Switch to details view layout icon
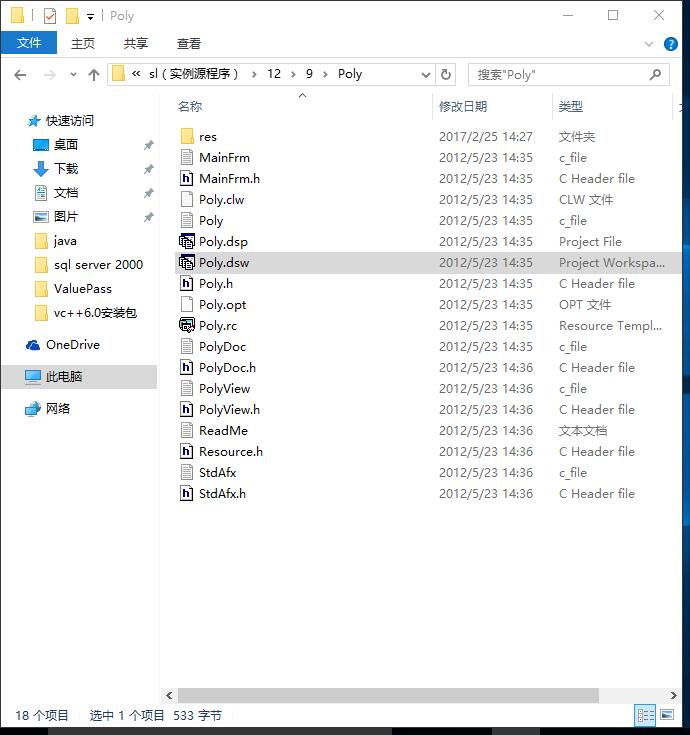This screenshot has height=735, width=690. click(x=645, y=715)
